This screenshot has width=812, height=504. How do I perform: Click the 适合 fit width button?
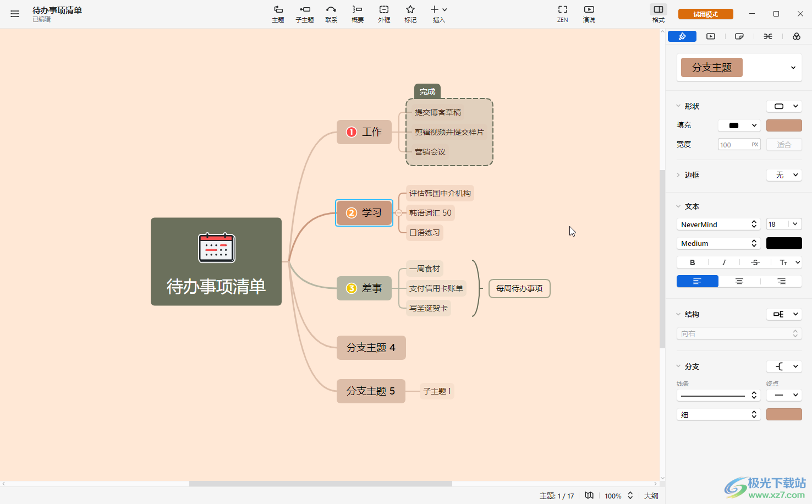coord(784,145)
